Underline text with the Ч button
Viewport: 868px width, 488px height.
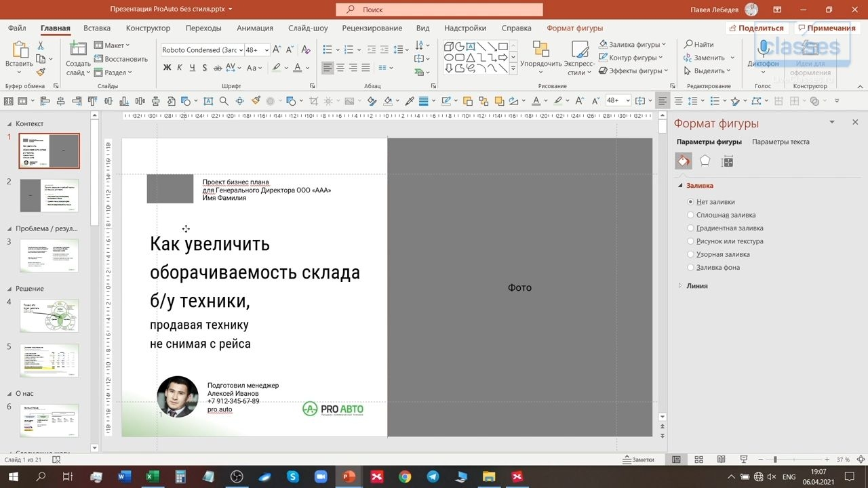(x=193, y=68)
